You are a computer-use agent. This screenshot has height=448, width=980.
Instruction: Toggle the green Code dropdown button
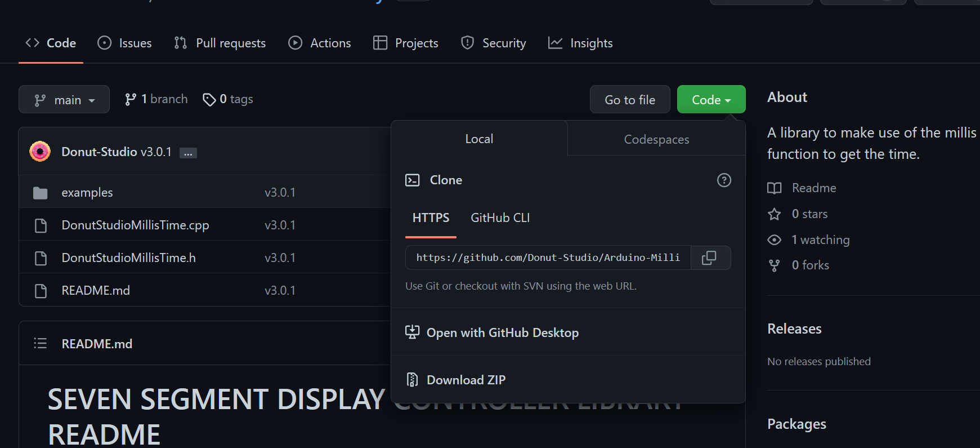click(x=711, y=99)
